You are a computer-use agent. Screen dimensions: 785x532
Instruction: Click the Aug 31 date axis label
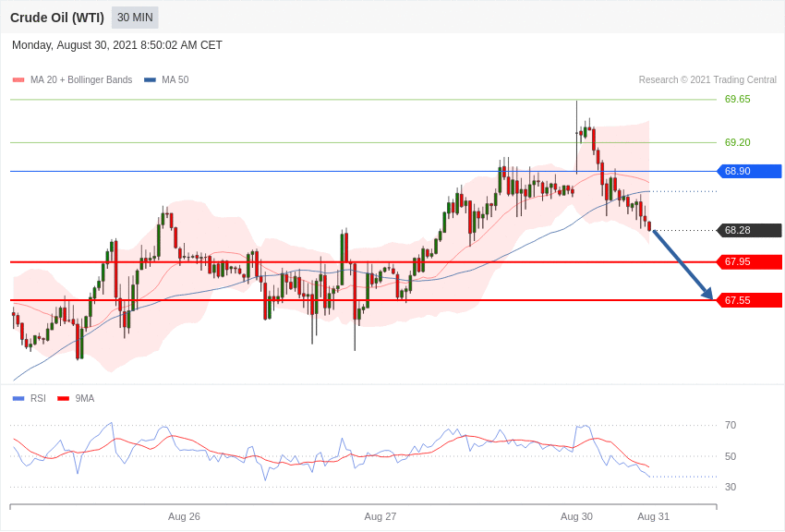click(x=653, y=517)
